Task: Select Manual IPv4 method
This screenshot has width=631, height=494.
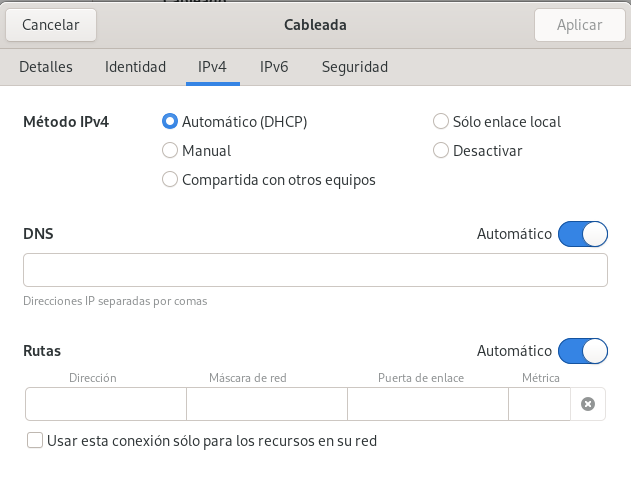Action: (x=170, y=151)
